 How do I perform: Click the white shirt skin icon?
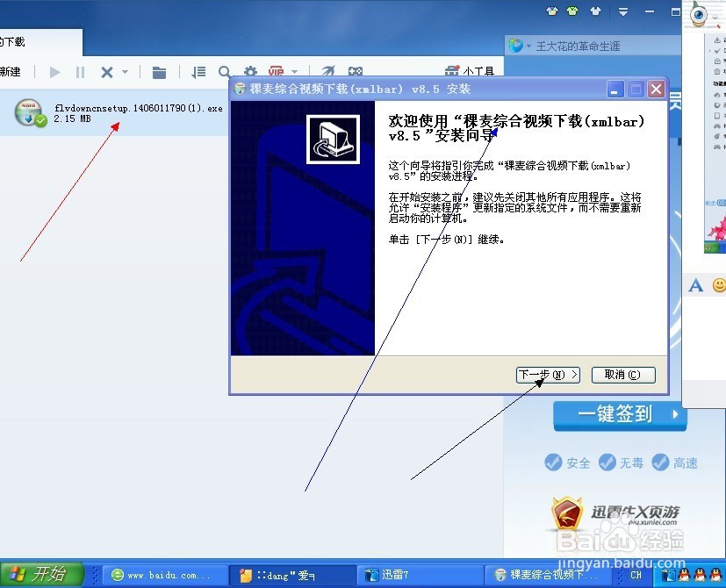point(595,11)
